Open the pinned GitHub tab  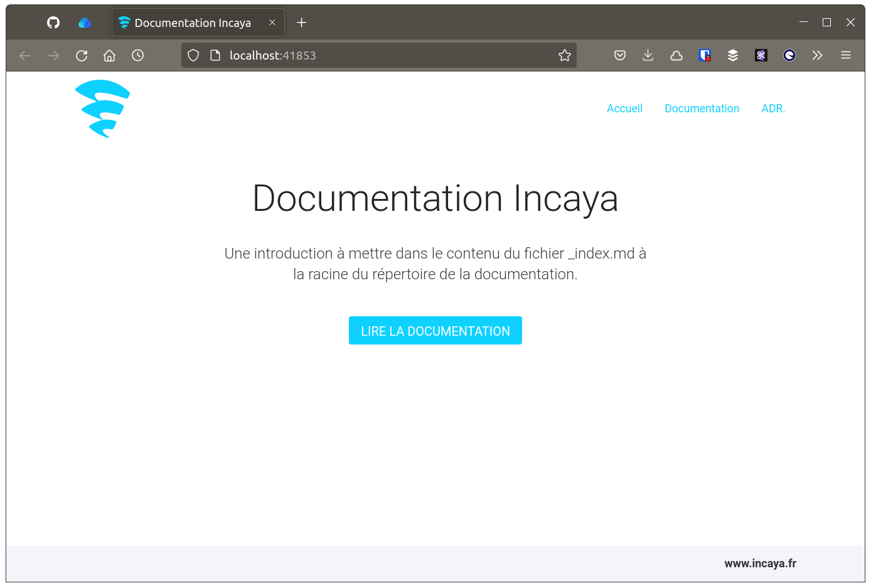tap(53, 23)
